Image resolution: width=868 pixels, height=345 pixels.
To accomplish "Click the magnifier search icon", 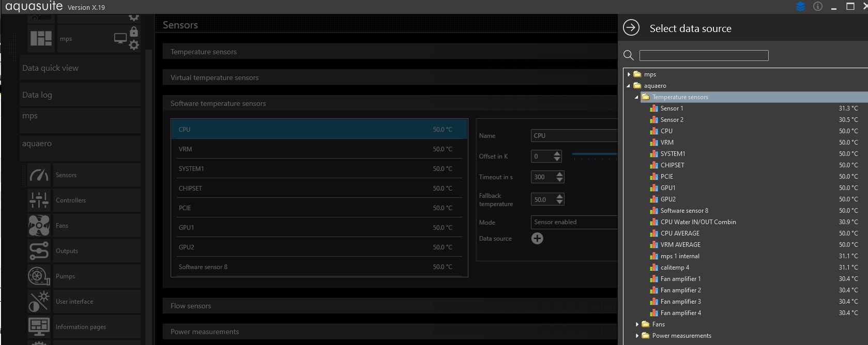I will coord(629,55).
